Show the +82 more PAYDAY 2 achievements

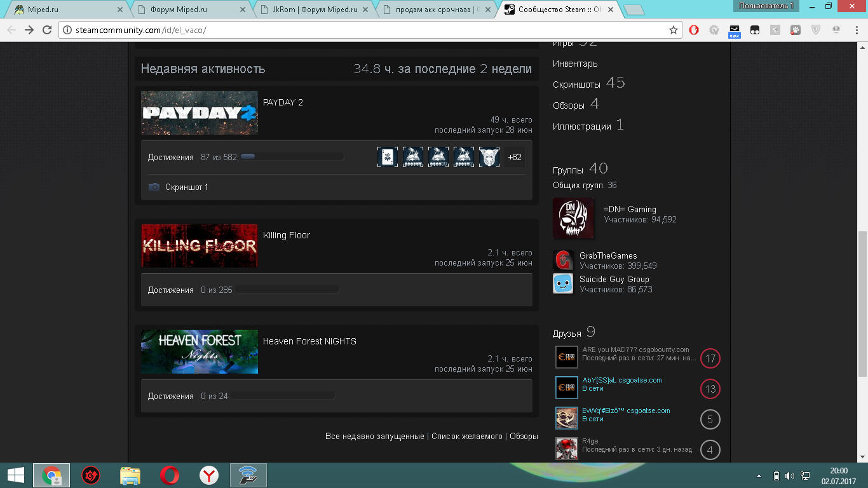coord(515,157)
